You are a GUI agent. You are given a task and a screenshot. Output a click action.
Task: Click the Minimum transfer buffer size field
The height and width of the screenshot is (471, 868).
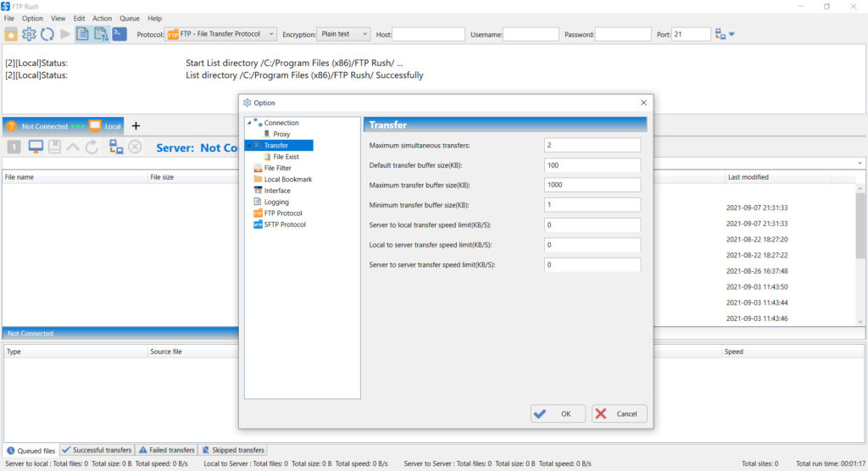pos(593,205)
